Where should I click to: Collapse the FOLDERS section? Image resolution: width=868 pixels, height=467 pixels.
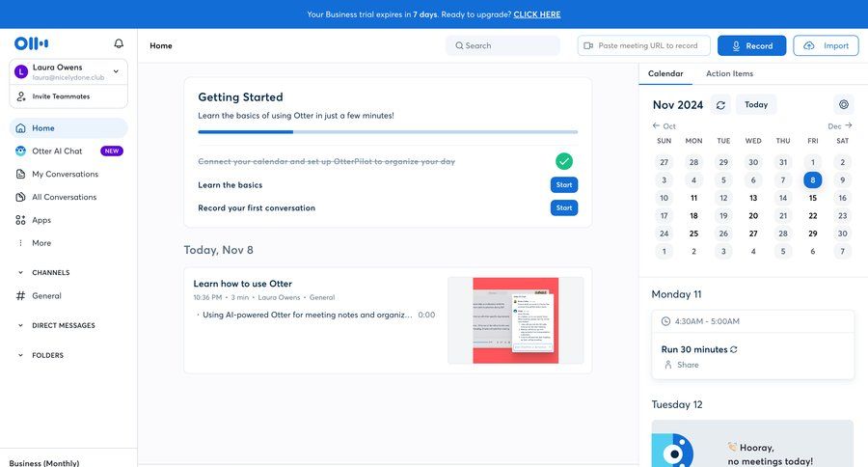coord(20,355)
